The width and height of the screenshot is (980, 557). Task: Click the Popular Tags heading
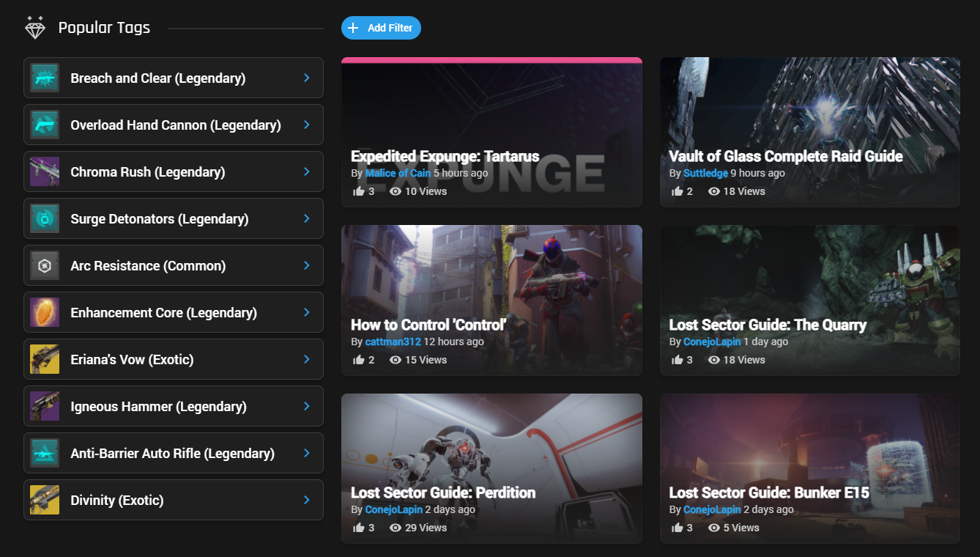click(104, 28)
